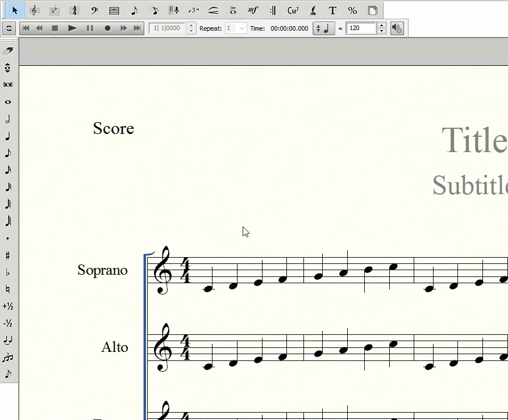Increase tempo with the up arrow
The height and width of the screenshot is (420, 508).
click(382, 25)
